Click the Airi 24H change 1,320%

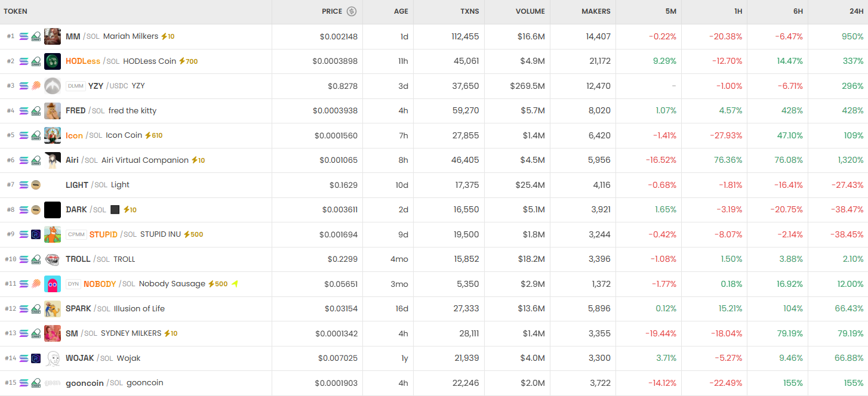[x=851, y=160]
